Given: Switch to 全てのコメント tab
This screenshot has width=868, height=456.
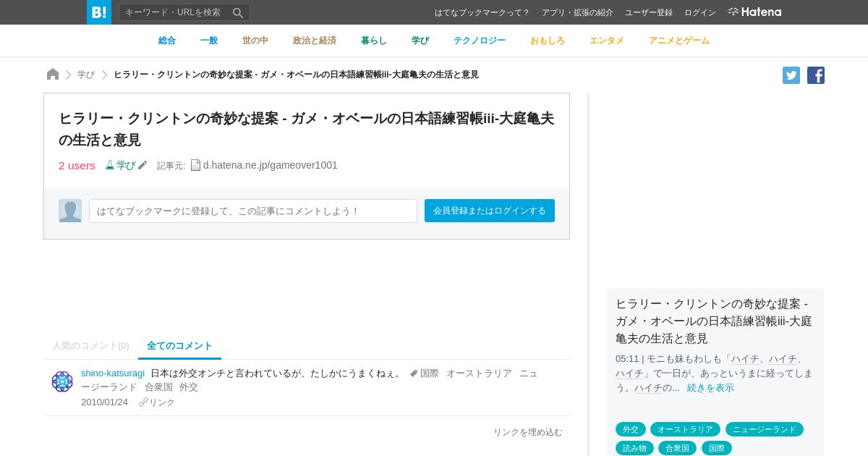Looking at the screenshot, I should (179, 346).
